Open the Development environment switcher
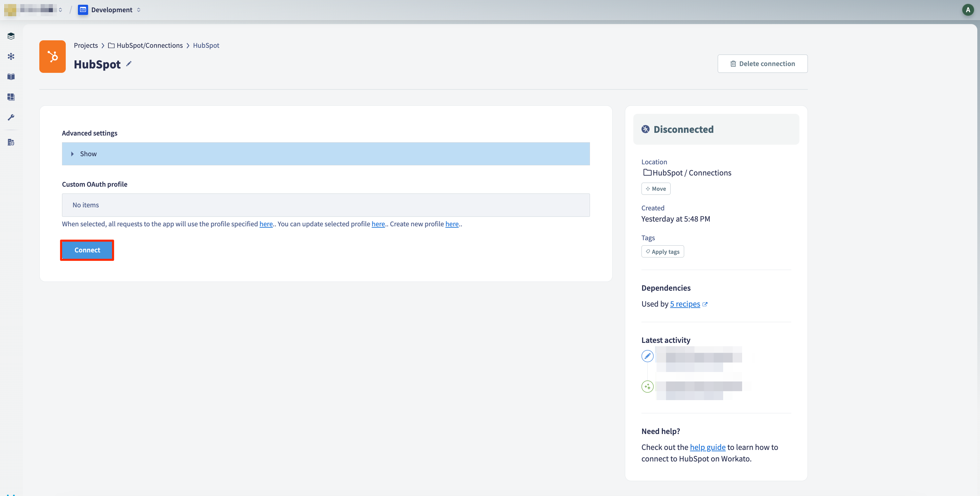Screen dimensions: 980x496 coord(109,10)
